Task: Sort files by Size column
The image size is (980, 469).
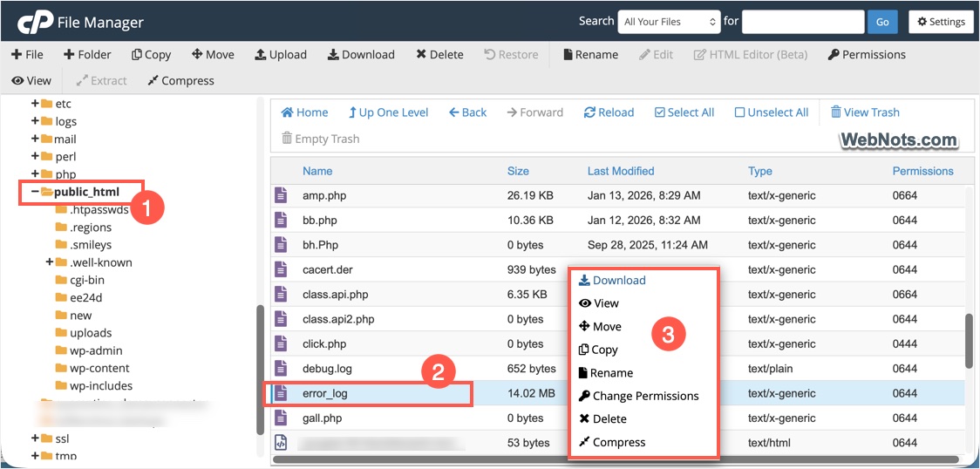Action: [518, 171]
